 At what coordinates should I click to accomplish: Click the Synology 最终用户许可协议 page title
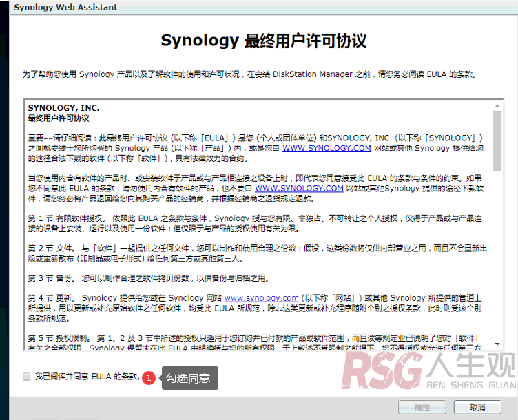pyautogui.click(x=263, y=41)
